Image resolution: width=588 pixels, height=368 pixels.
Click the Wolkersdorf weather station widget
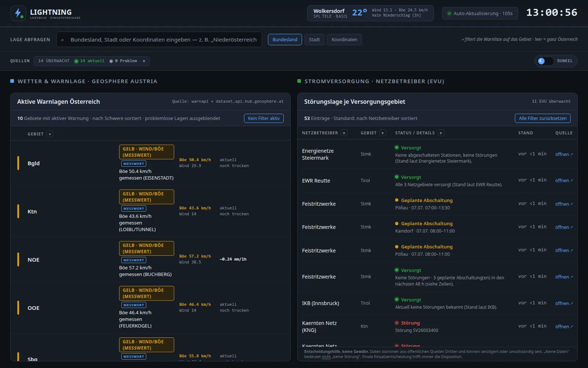point(370,13)
